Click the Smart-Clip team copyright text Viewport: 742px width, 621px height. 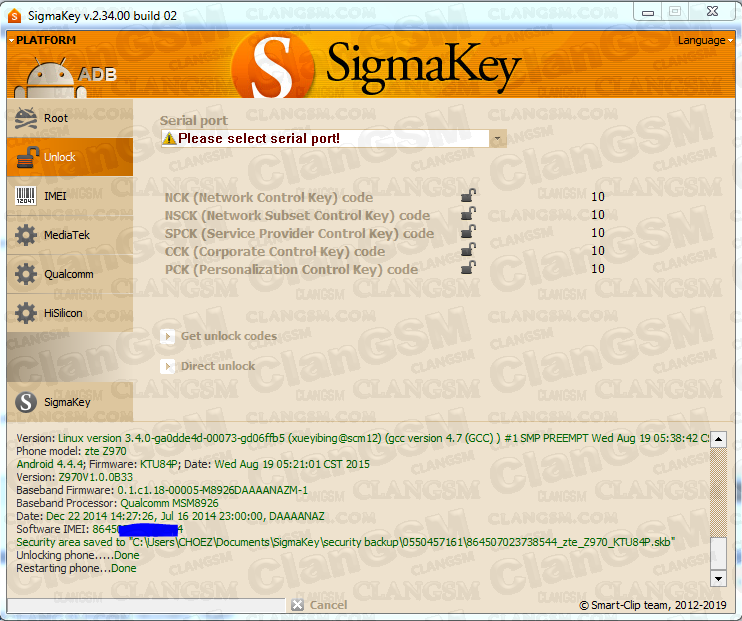point(653,605)
